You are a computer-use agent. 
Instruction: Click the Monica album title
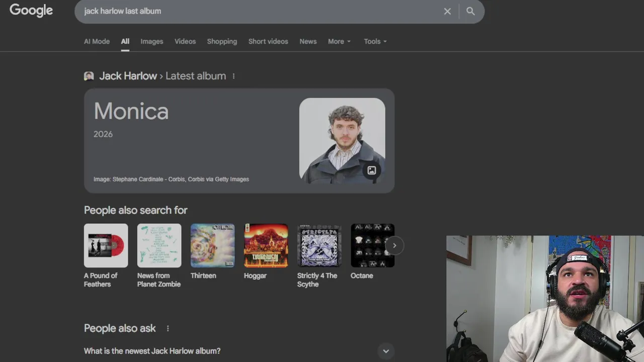[131, 111]
